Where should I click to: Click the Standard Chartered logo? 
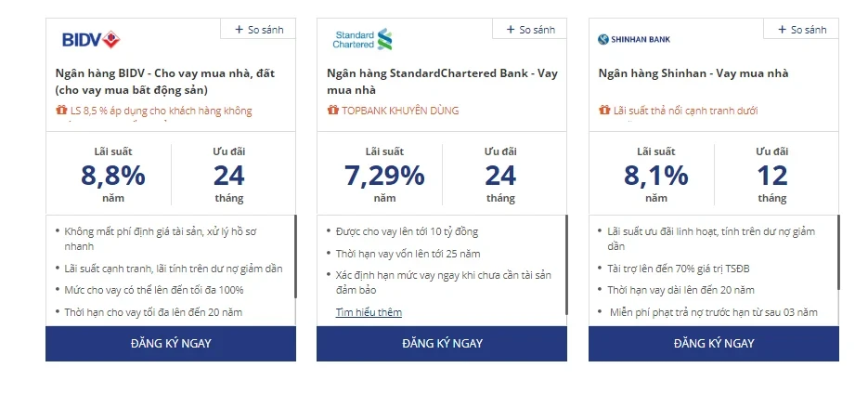363,39
